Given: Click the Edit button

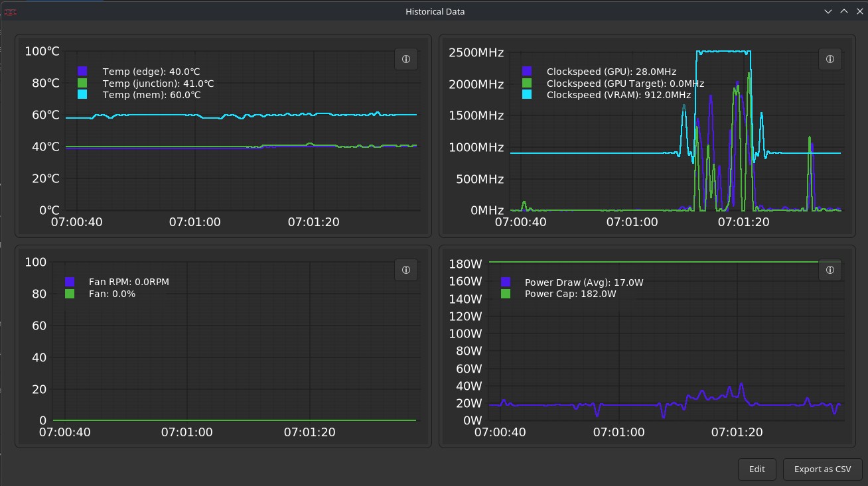Looking at the screenshot, I should pyautogui.click(x=757, y=469).
